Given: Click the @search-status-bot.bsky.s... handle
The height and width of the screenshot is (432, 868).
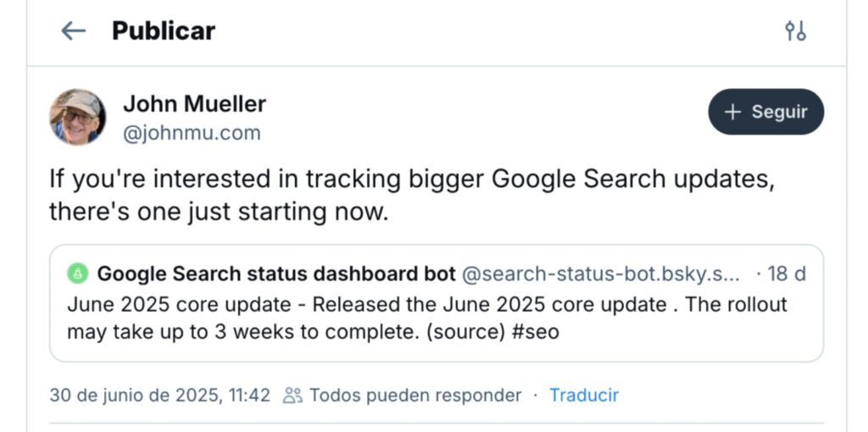Looking at the screenshot, I should 600,274.
